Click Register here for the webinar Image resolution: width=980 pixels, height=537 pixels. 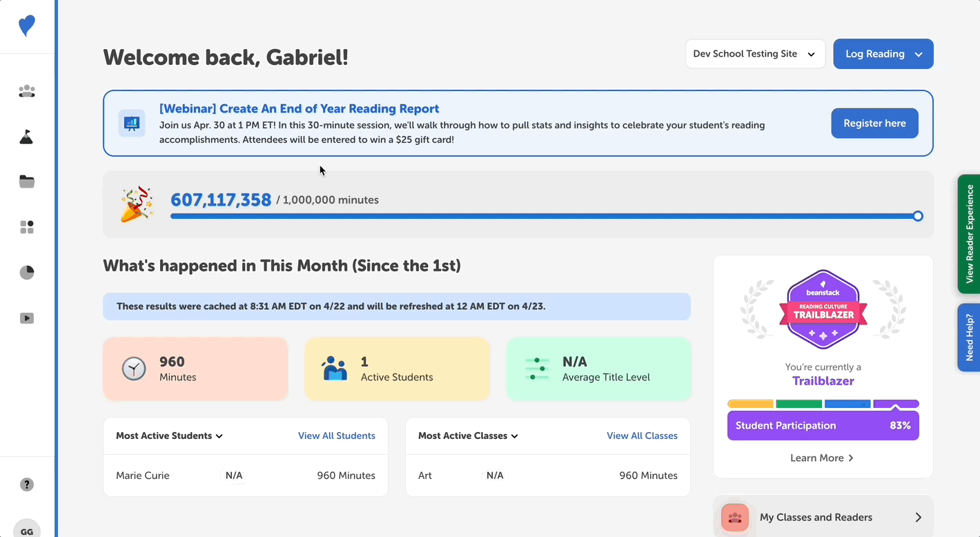tap(874, 123)
